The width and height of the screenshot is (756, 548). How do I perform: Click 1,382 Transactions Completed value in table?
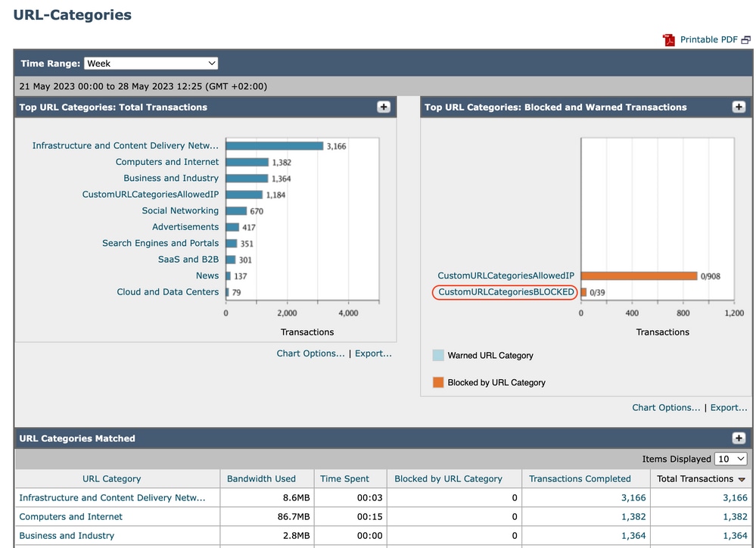tap(633, 517)
